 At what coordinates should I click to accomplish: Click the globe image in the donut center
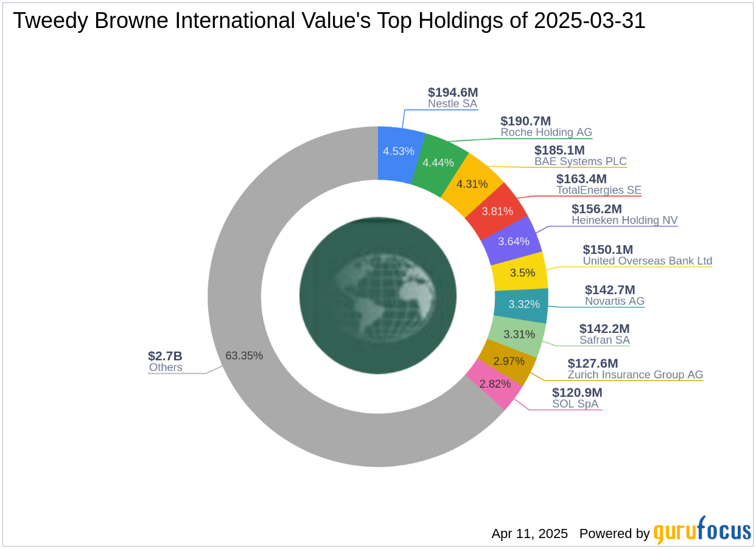(x=378, y=296)
